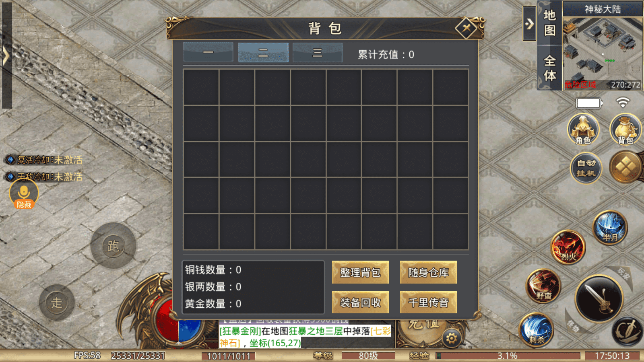This screenshot has width=644, height=362.
Task: Use the 烈火 fire skill
Action: click(568, 247)
